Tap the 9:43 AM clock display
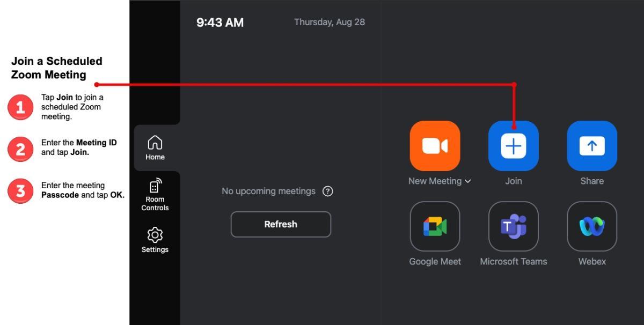This screenshot has height=325, width=644. (220, 23)
